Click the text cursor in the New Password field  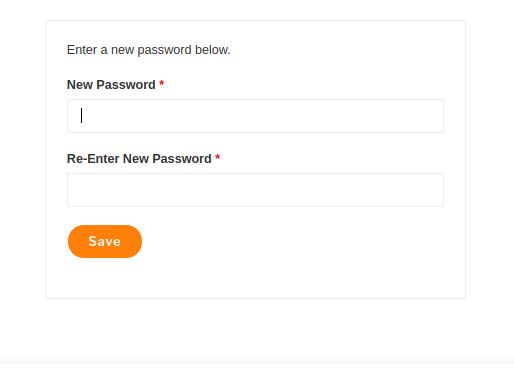click(81, 115)
